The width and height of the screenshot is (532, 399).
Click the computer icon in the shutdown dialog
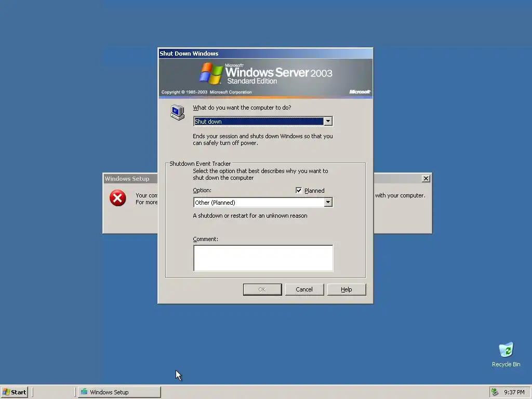pos(178,112)
